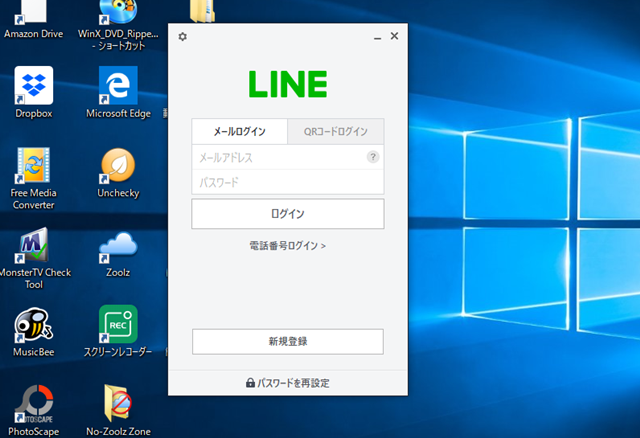640x438 pixels.
Task: Select the Zoolz cloud icon
Action: click(x=118, y=246)
